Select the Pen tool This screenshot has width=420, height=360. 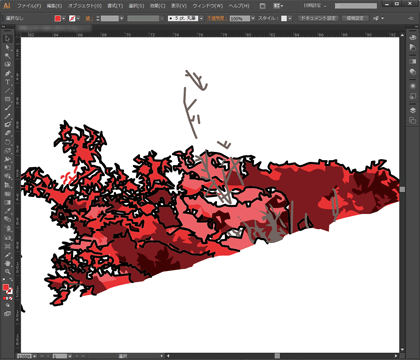(x=7, y=73)
